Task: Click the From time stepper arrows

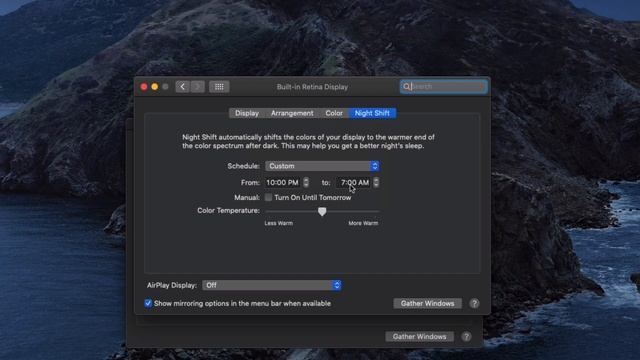Action: tap(306, 182)
